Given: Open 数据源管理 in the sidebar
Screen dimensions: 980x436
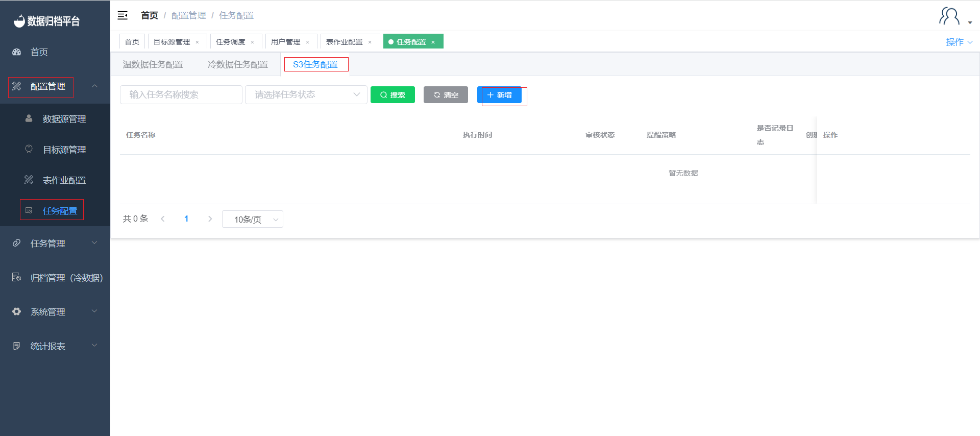Looking at the screenshot, I should point(55,119).
